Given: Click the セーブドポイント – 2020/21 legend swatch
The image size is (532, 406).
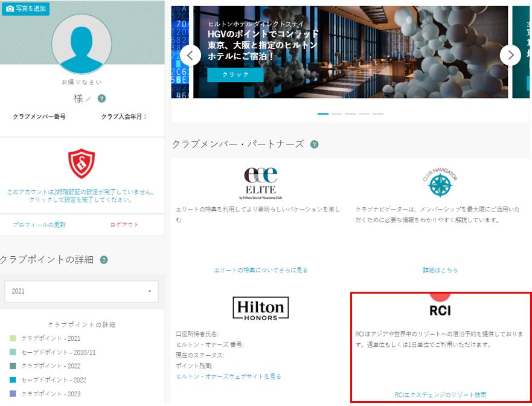Looking at the screenshot, I should click(x=13, y=352).
